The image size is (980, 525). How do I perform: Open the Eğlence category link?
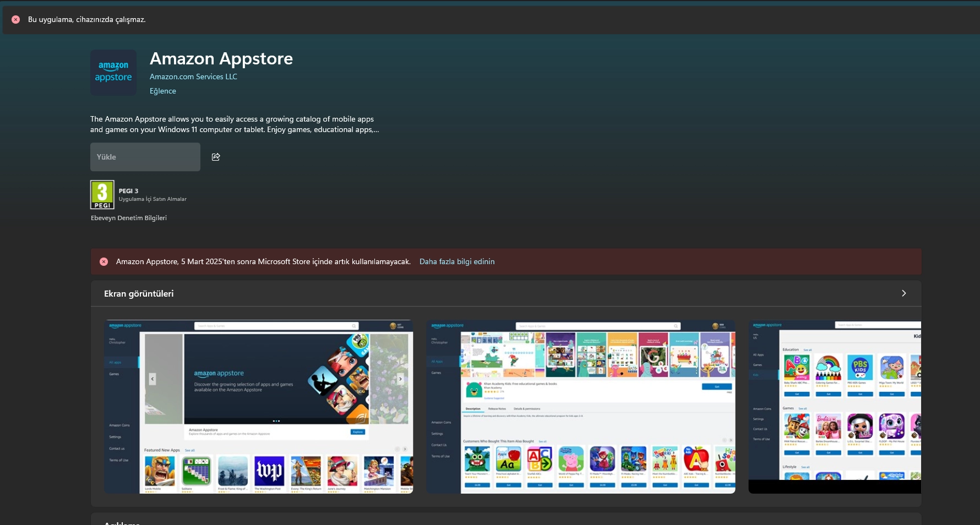click(x=163, y=91)
